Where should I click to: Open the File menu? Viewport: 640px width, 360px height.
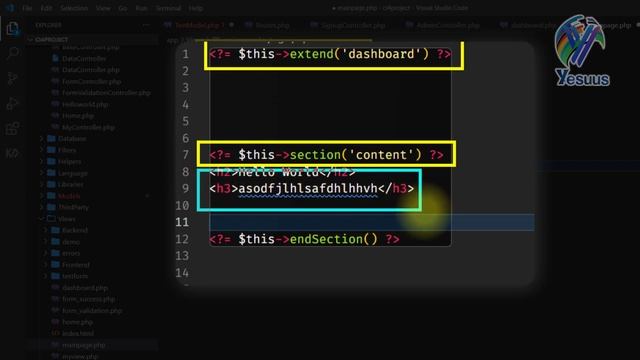point(27,8)
